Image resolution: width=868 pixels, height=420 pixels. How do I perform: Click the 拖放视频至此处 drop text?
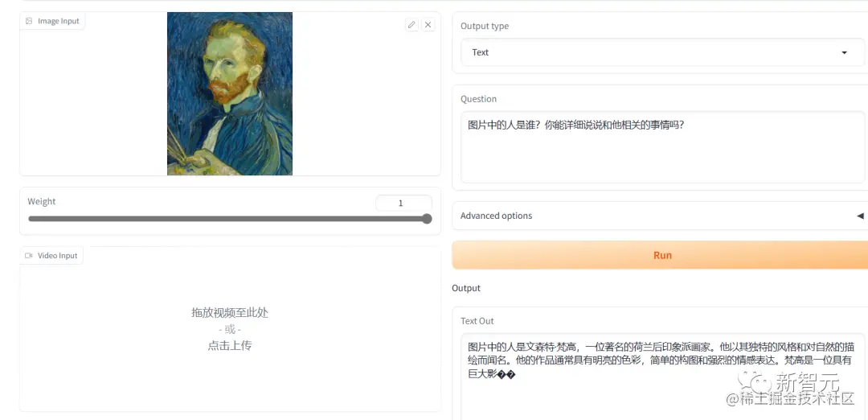(x=230, y=312)
